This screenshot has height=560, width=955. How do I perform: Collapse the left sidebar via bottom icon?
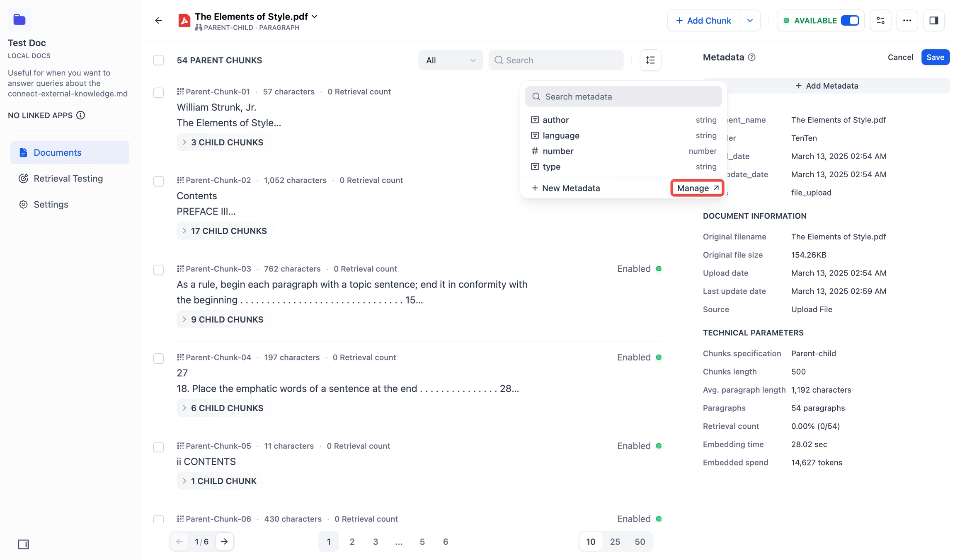(23, 544)
